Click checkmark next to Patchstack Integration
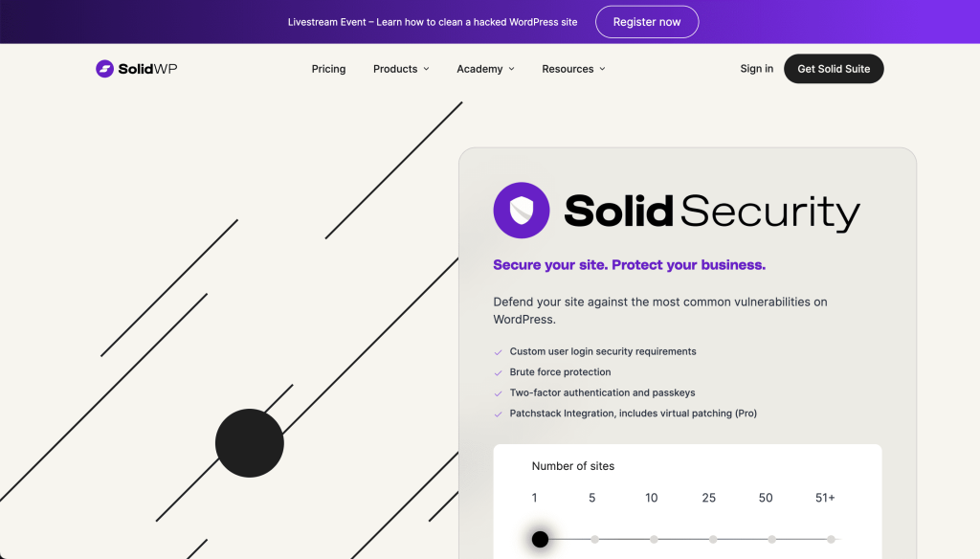 coord(498,414)
